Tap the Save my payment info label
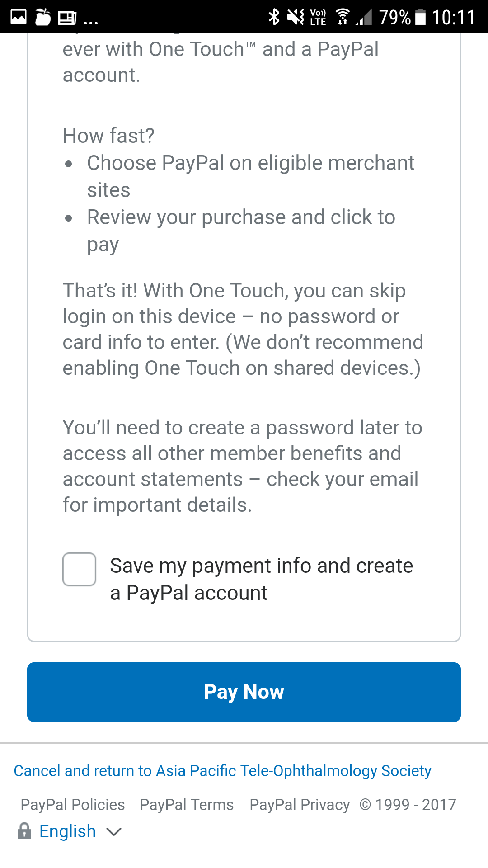The width and height of the screenshot is (488, 868). click(261, 579)
